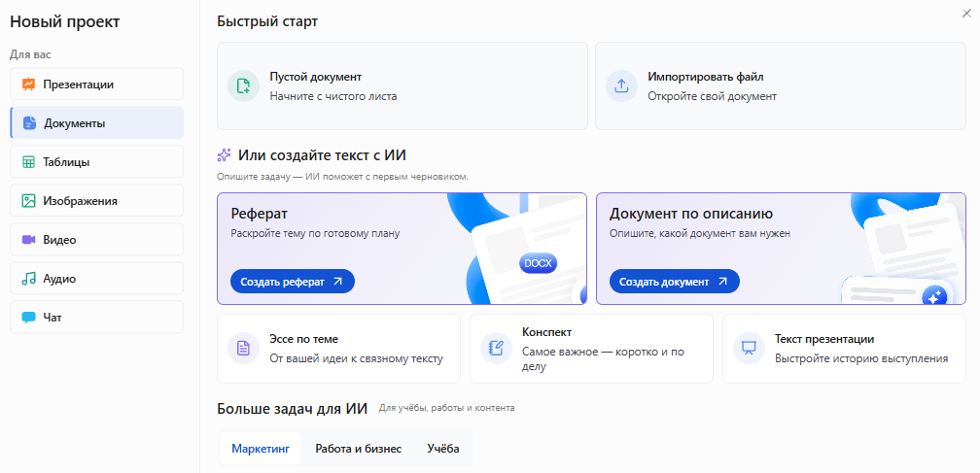Click the purple Video camera icon
Image resolution: width=980 pixels, height=473 pixels.
point(29,240)
